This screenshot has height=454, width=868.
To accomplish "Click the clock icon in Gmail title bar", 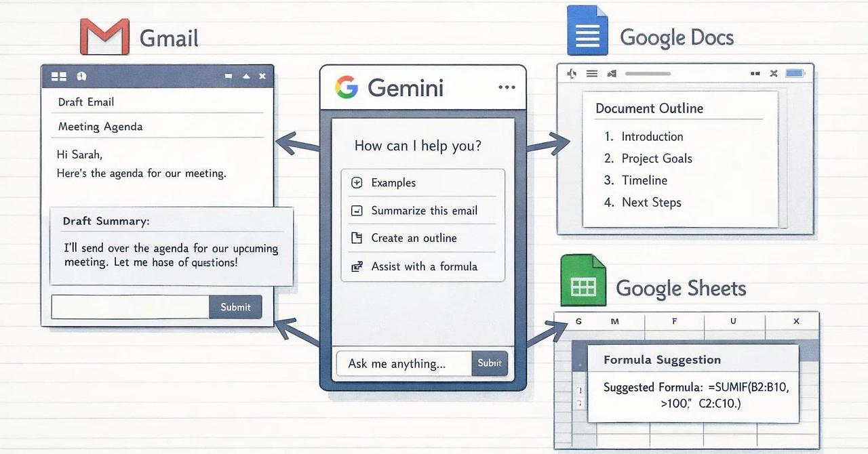I will pos(82,77).
